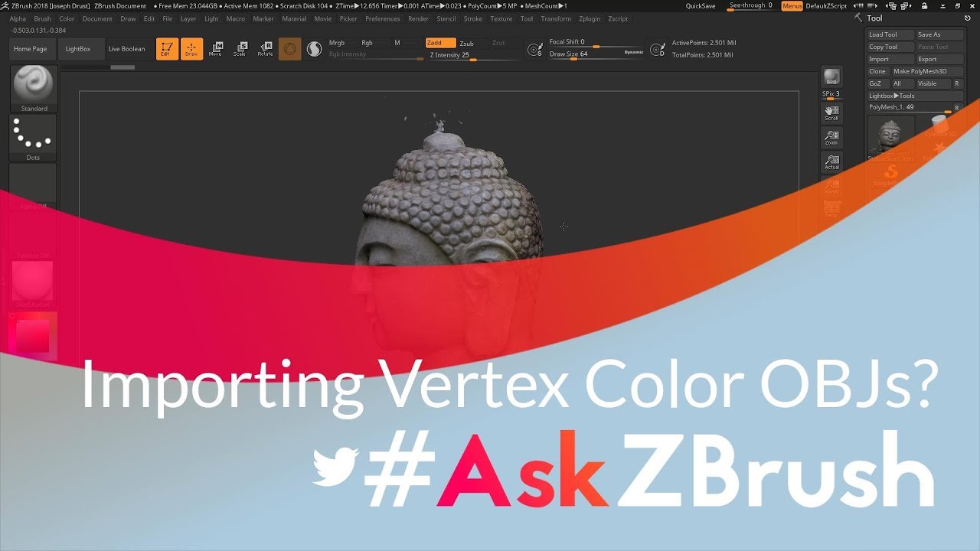Select the Scale gizmo mode
The image size is (980, 551).
(x=240, y=49)
